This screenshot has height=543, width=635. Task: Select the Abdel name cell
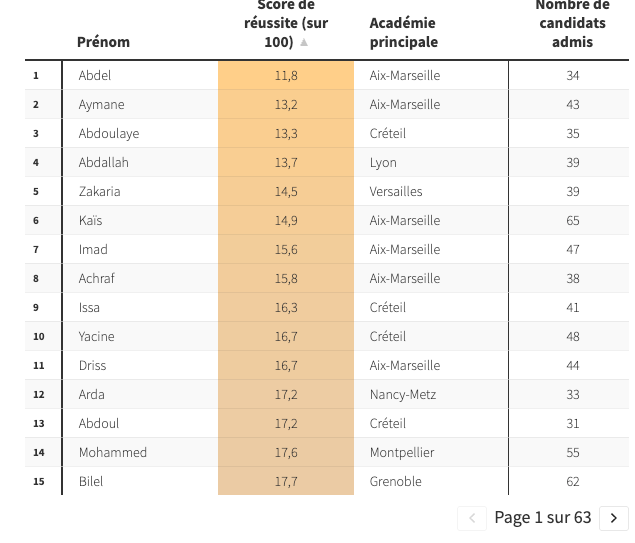point(95,75)
